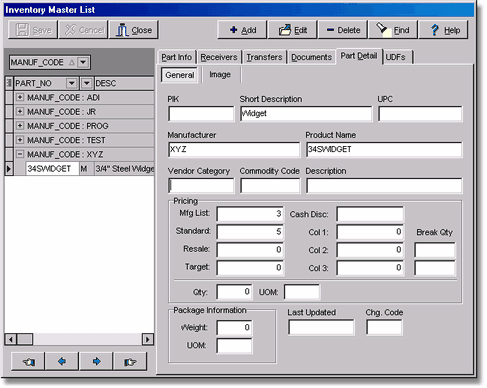Image resolution: width=487 pixels, height=388 pixels.
Task: Expand the MANUF_CODE : JR group
Action: (x=20, y=111)
